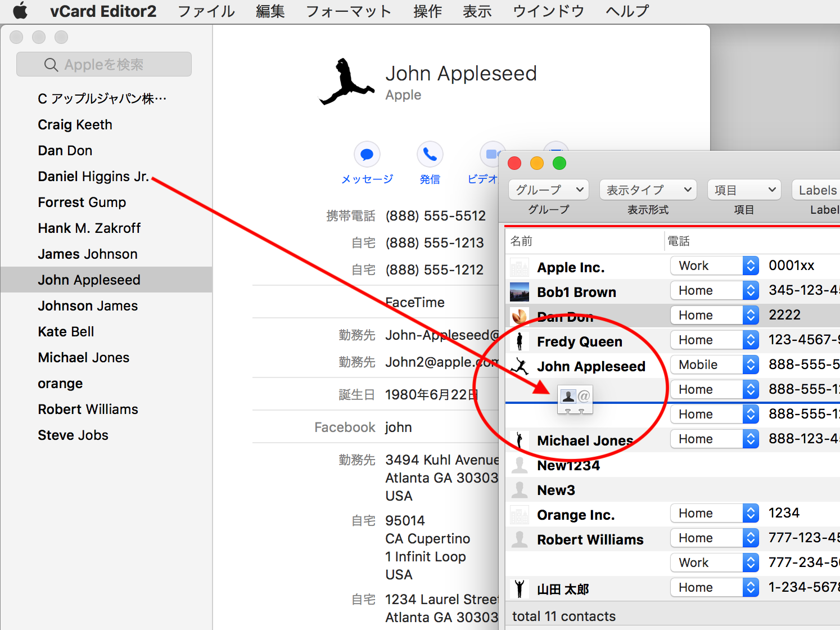The height and width of the screenshot is (630, 840).
Task: Click the 1234 phone number for Orange Inc.
Action: [x=784, y=513]
